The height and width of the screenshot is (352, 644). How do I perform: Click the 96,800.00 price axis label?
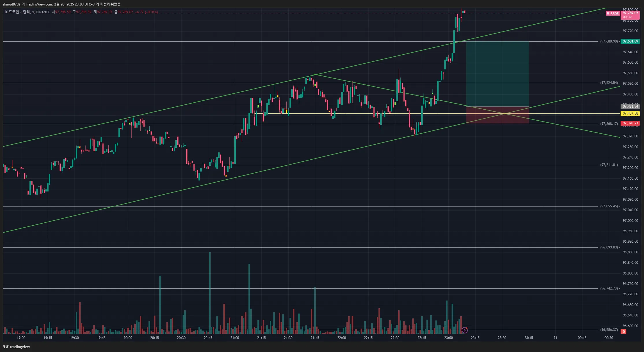pyautogui.click(x=630, y=273)
